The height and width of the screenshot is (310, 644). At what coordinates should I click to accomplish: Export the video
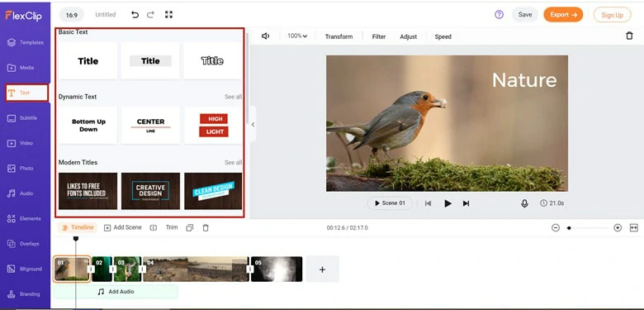[x=563, y=14]
